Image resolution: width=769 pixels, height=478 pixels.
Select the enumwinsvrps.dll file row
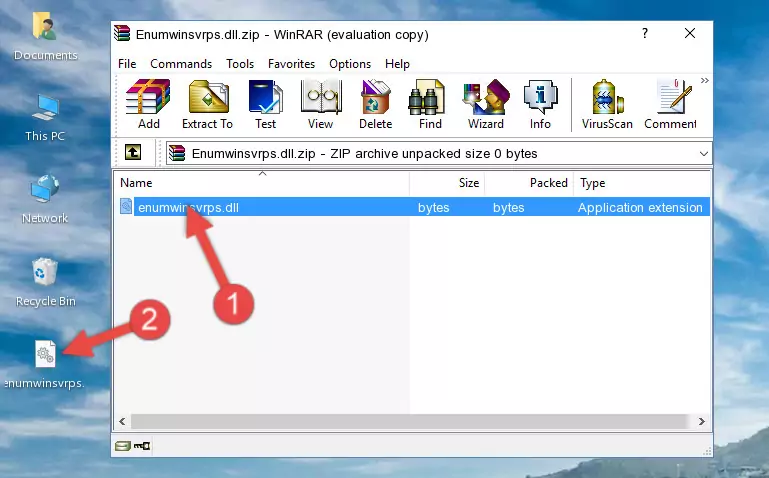413,207
